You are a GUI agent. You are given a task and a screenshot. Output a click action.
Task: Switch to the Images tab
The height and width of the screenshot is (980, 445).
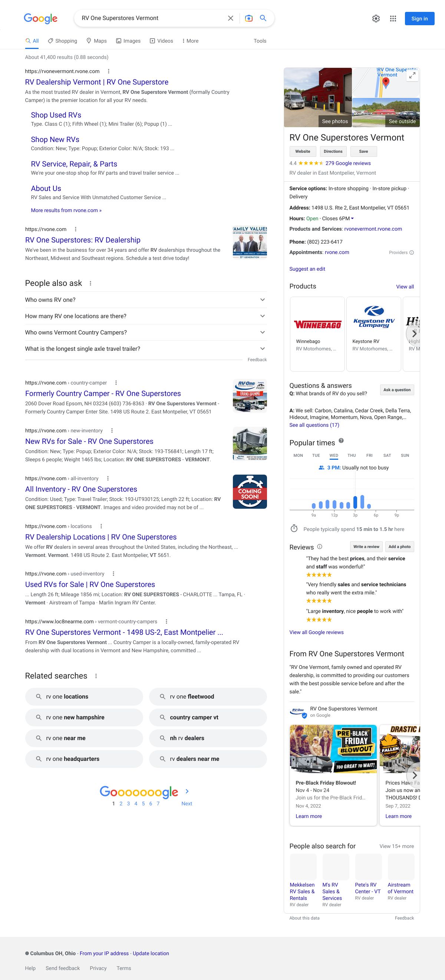(128, 41)
